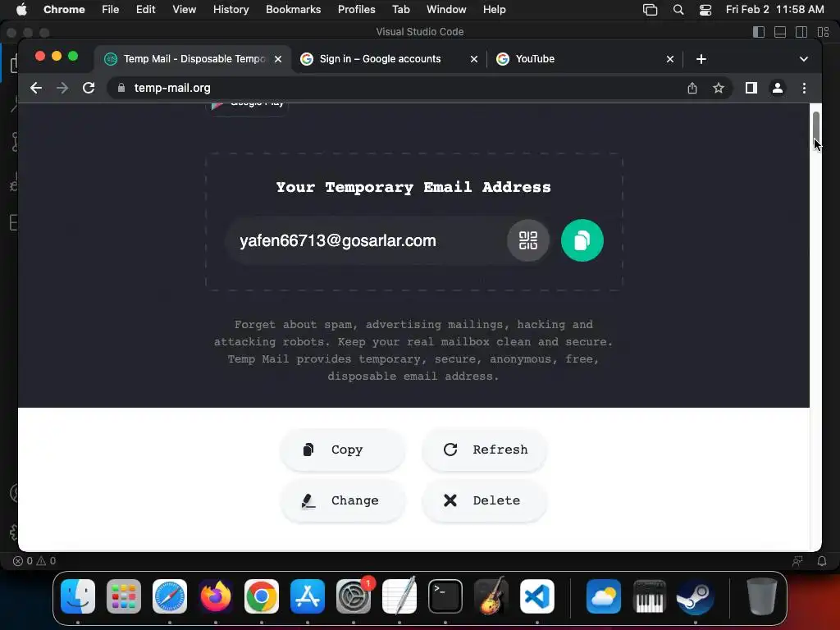Click the Refresh button
The width and height of the screenshot is (840, 630).
point(484,450)
